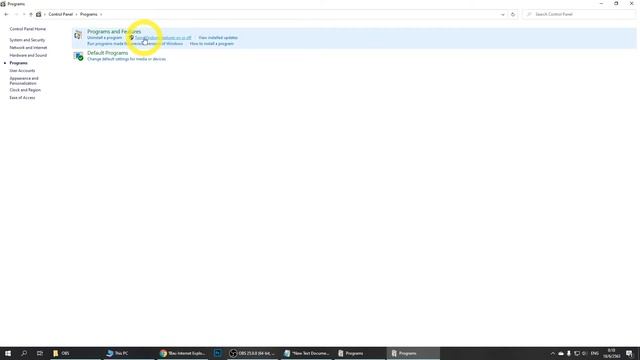Click the ENG language indicator
This screenshot has width=640, height=360.
click(595, 353)
